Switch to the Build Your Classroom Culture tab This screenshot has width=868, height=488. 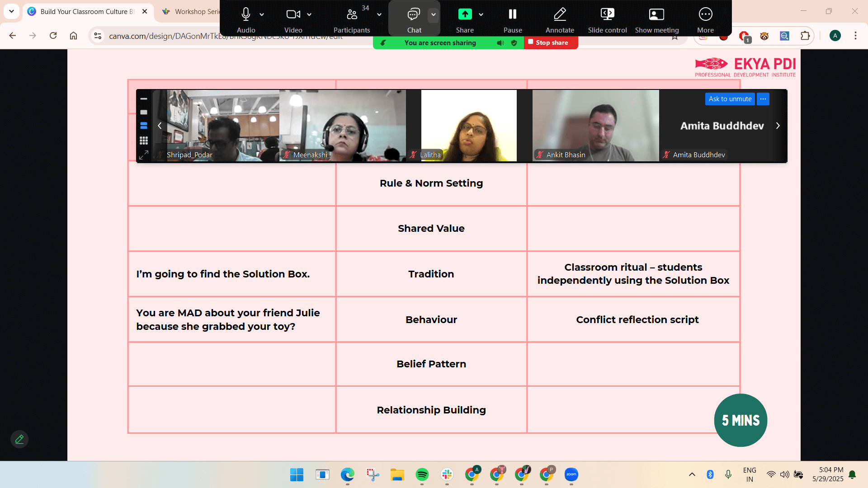coord(87,12)
